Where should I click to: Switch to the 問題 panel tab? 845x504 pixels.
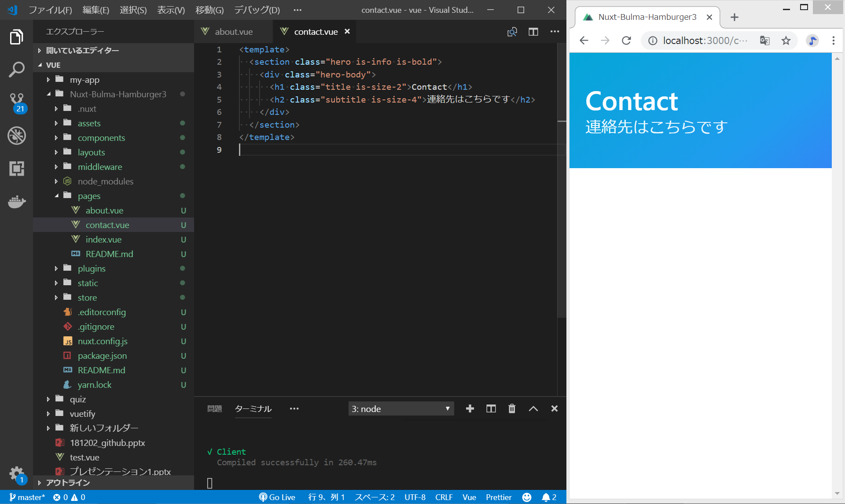214,409
